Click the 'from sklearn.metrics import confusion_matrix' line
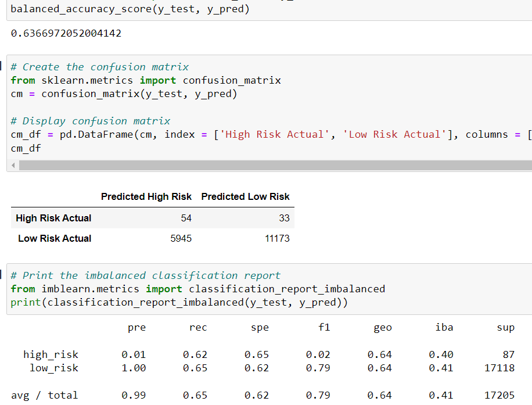 [146, 80]
